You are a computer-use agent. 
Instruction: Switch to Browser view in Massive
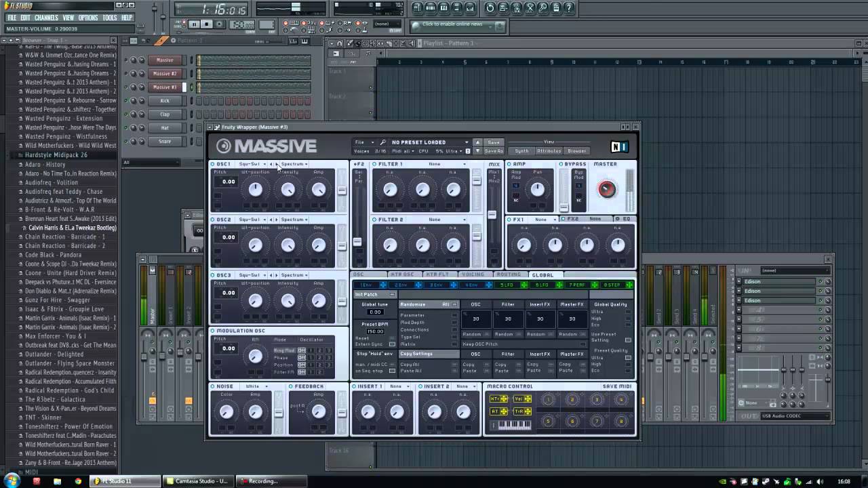click(x=577, y=150)
